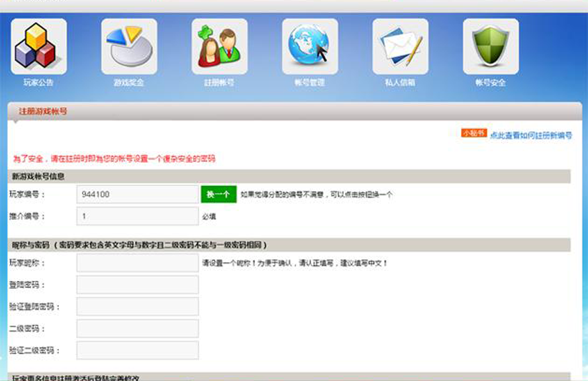Click the 推介编号 label

click(x=27, y=216)
